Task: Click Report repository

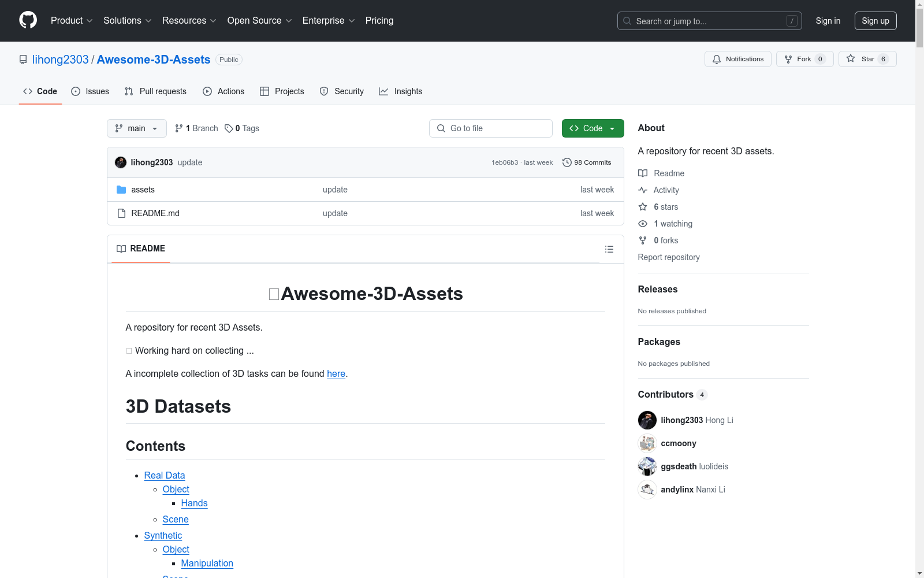Action: click(669, 257)
